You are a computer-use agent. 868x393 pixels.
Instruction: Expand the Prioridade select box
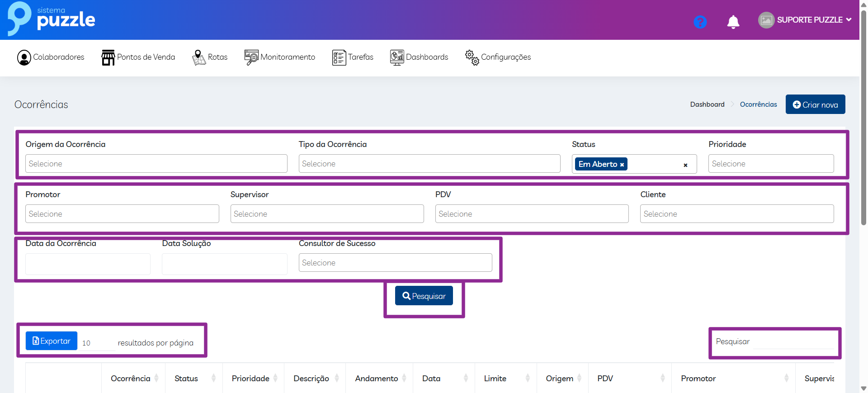click(770, 164)
